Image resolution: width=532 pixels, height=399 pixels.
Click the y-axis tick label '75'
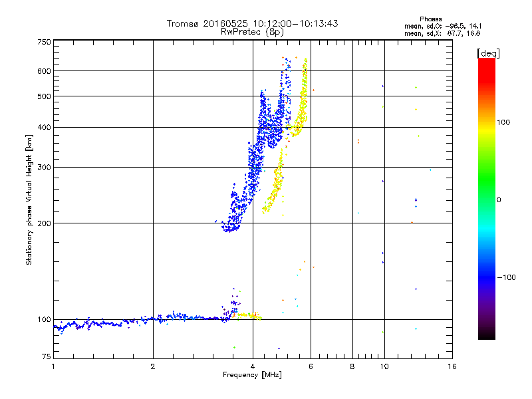coord(47,356)
